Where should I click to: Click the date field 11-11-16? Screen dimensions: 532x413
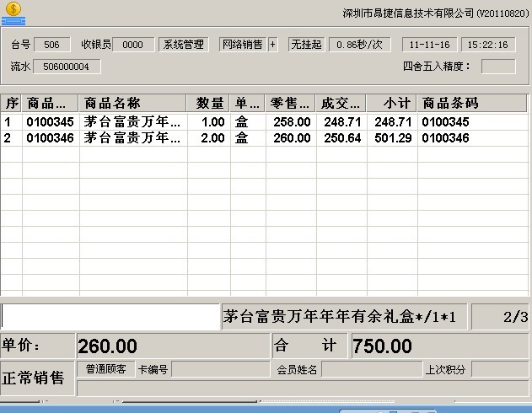429,45
